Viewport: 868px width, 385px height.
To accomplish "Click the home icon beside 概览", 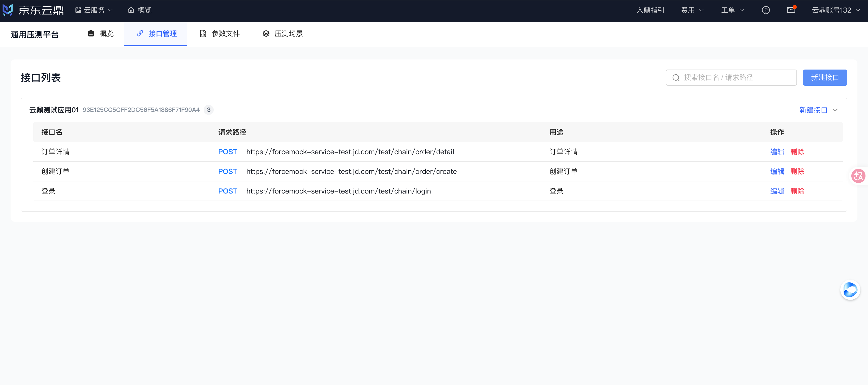I will tap(131, 10).
